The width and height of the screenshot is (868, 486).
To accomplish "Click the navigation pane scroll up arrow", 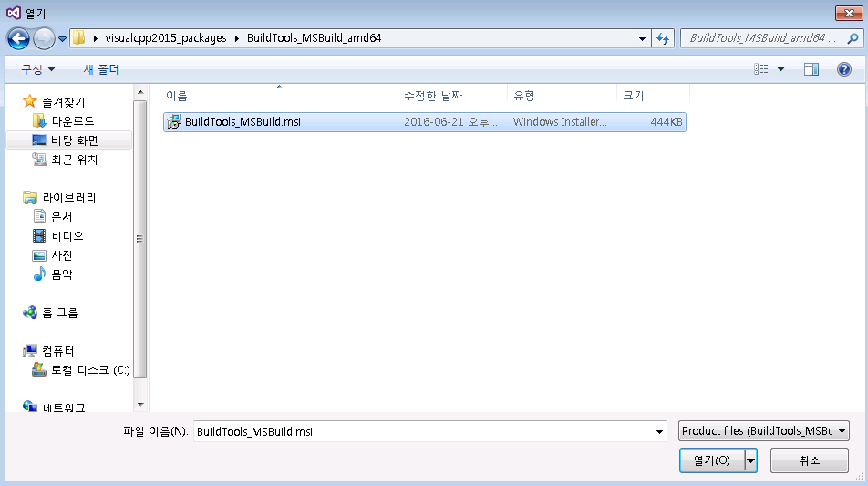I will point(140,92).
